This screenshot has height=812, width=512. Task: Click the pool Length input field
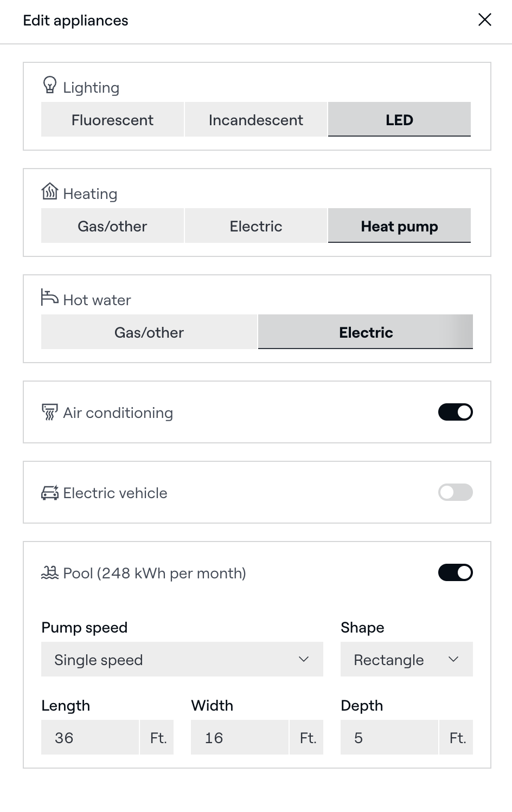click(x=90, y=738)
